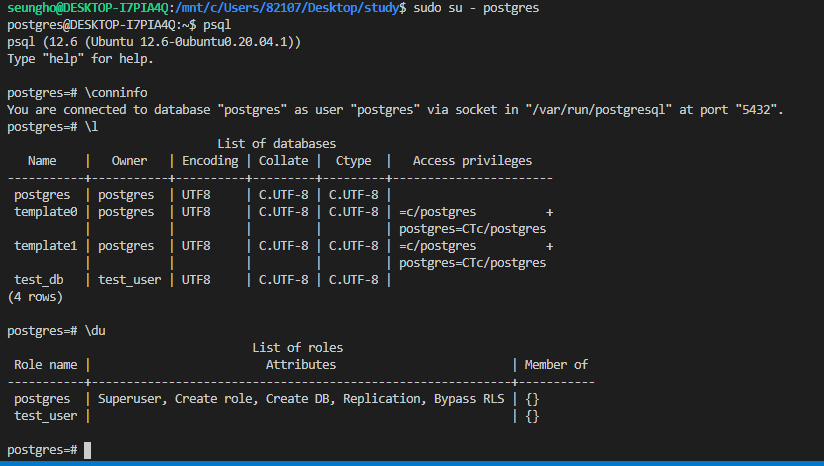Click the 'Owner' column header
The width and height of the screenshot is (824, 466).
coord(129,161)
